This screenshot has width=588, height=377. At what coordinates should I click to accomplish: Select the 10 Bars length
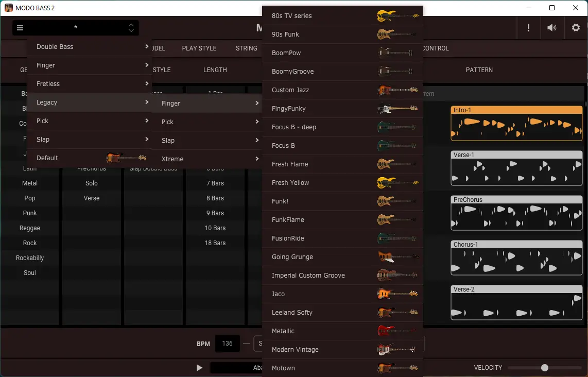pos(215,228)
